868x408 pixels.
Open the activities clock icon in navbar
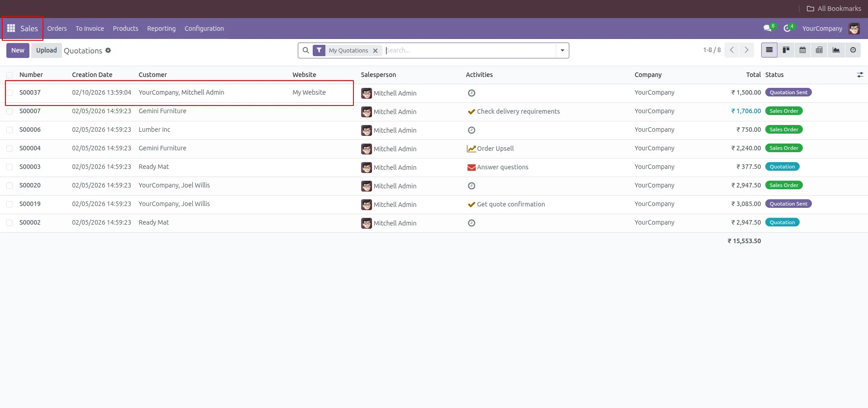coord(787,28)
